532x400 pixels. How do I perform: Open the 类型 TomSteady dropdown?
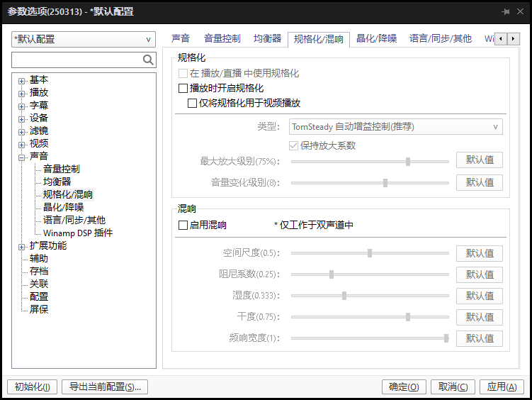[x=395, y=127]
